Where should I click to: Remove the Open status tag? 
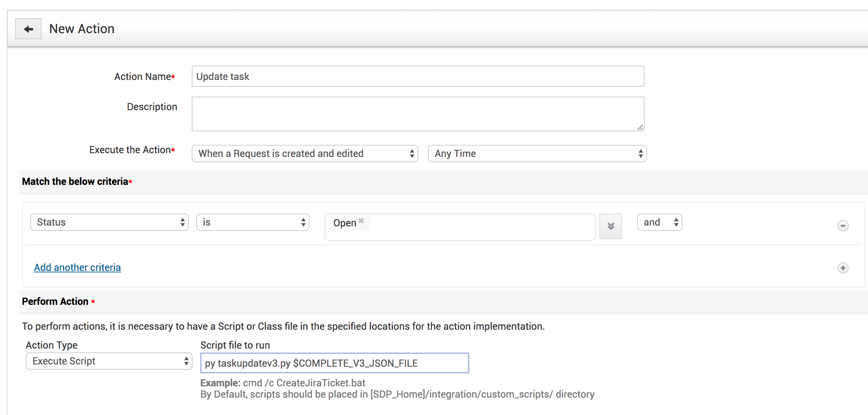click(361, 221)
